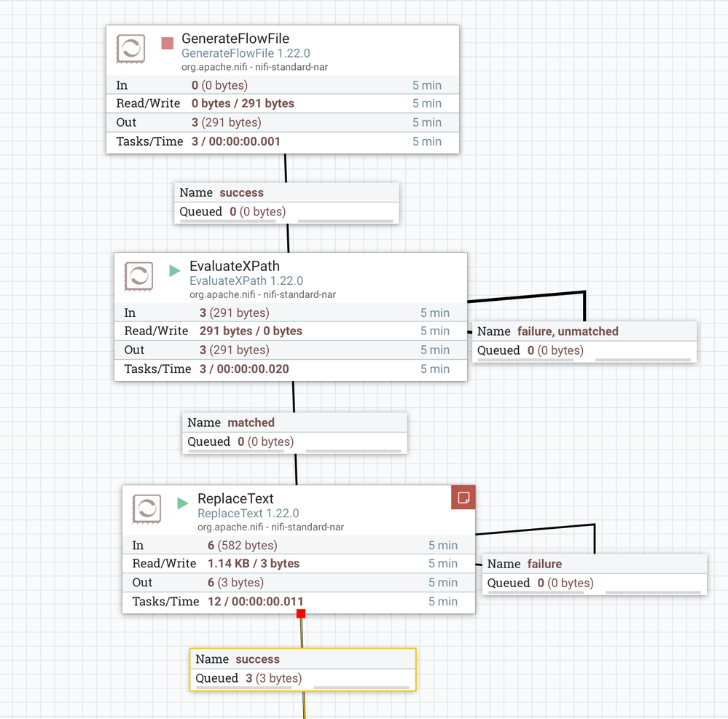Click the red stopped status indicator on GenerateFlowFile
728x719 pixels.
(167, 43)
